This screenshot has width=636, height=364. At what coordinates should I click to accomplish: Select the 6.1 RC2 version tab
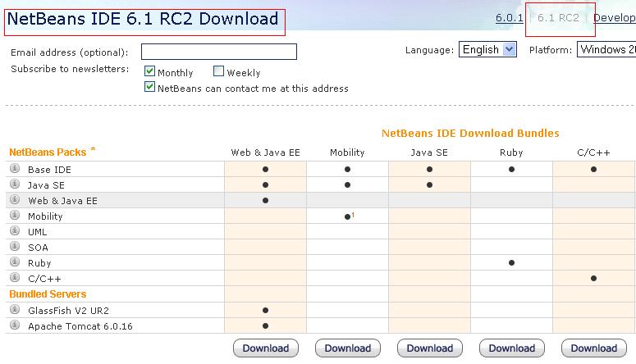pos(558,18)
